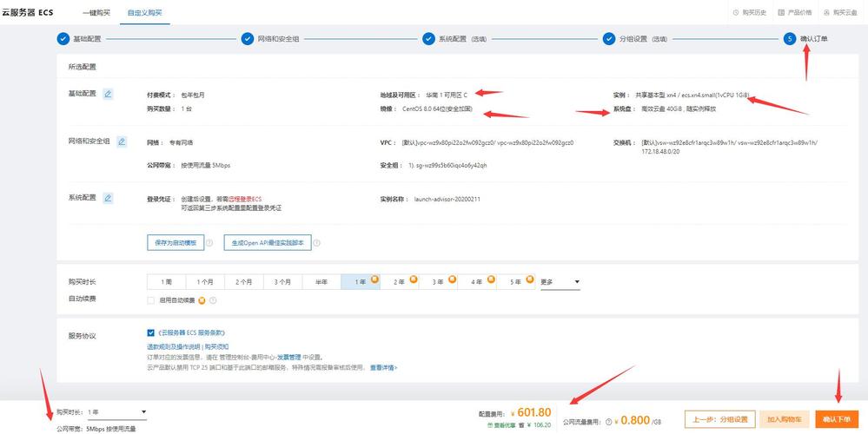Go to step 分组设置 check circle
Viewport: 868px width, 434px height.
click(609, 39)
